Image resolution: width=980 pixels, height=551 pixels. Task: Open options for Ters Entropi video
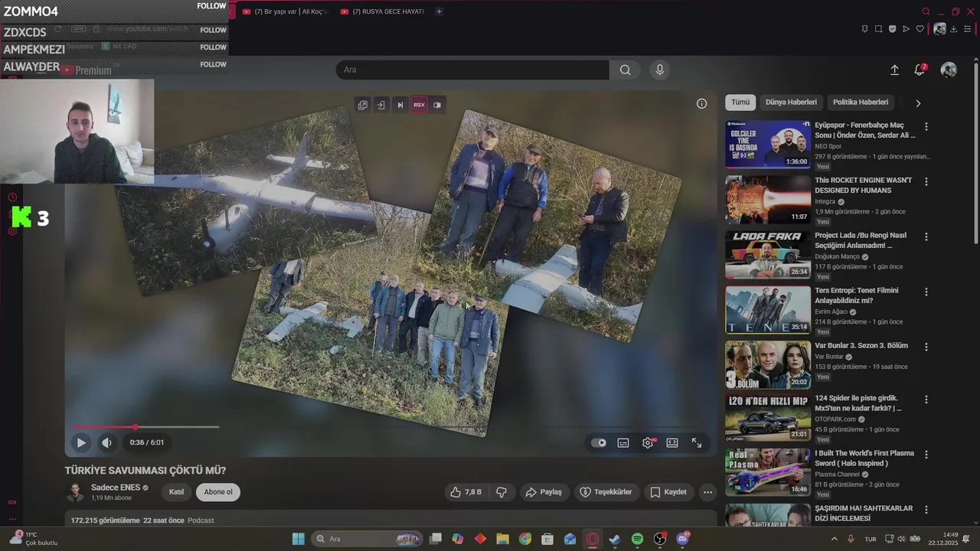coord(926,292)
